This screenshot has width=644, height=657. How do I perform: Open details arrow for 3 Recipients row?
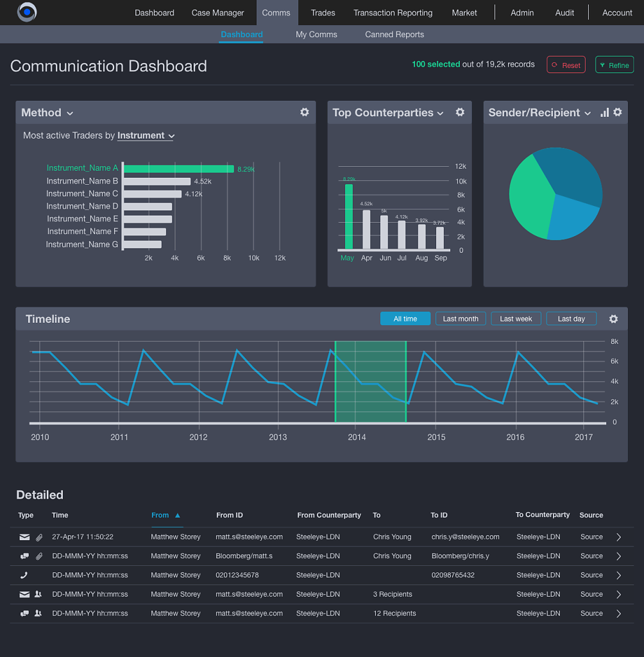[x=619, y=595]
